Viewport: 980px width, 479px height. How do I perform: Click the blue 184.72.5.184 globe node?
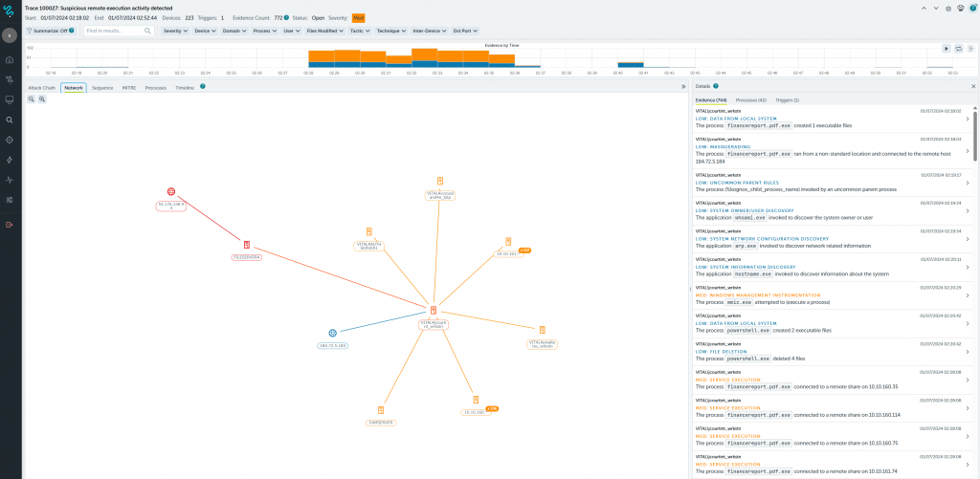(x=332, y=334)
